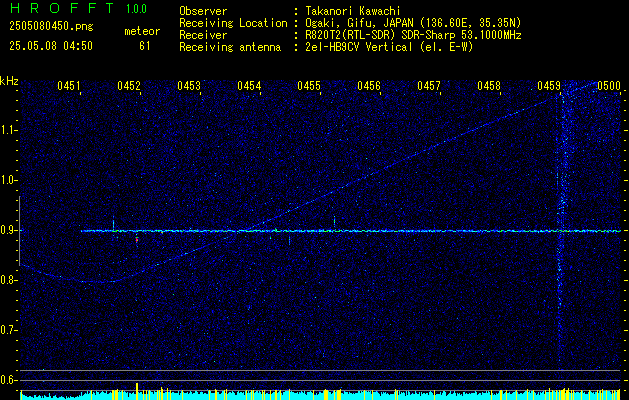This screenshot has width=629, height=400.
Task: Click the 0500 time marker
Action: (x=609, y=86)
